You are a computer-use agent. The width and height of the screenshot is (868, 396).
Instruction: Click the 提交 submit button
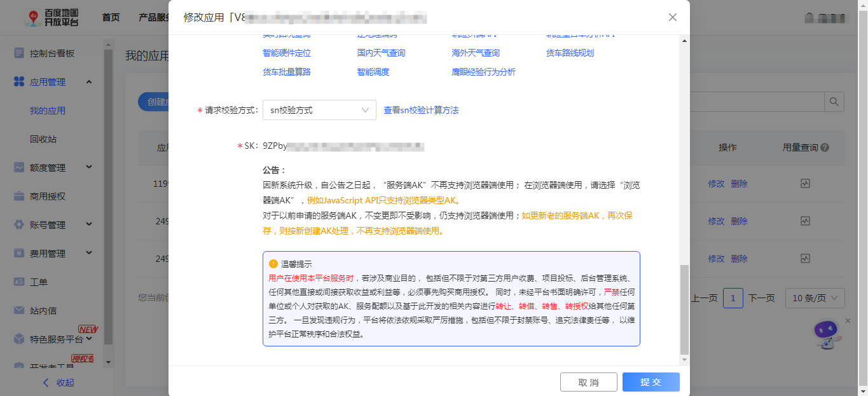651,381
